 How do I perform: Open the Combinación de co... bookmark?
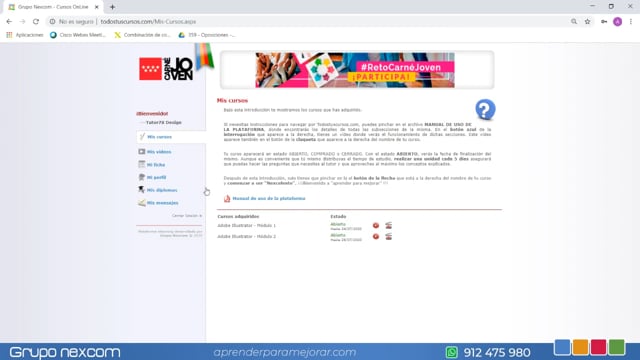coord(142,35)
